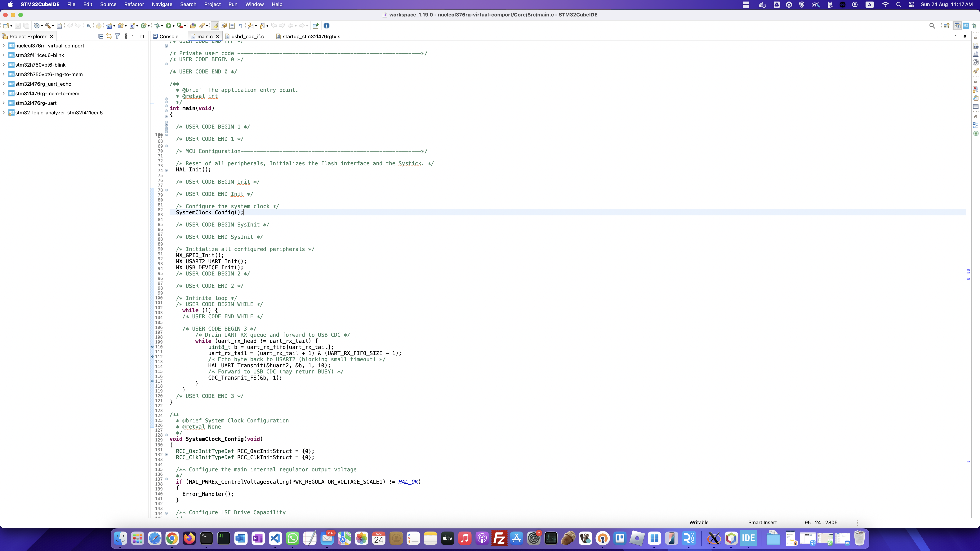Image resolution: width=980 pixels, height=551 pixels.
Task: Open the Source menu
Action: [x=108, y=5]
